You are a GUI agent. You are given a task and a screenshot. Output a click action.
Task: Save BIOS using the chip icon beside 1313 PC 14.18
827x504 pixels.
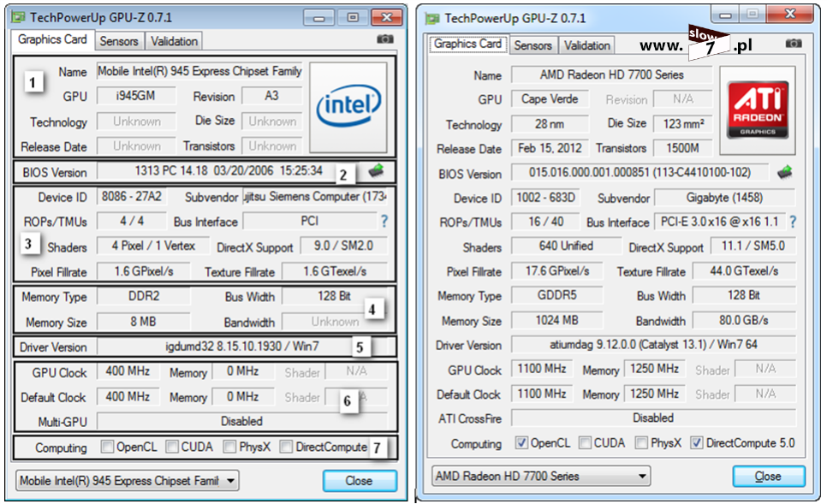[376, 170]
